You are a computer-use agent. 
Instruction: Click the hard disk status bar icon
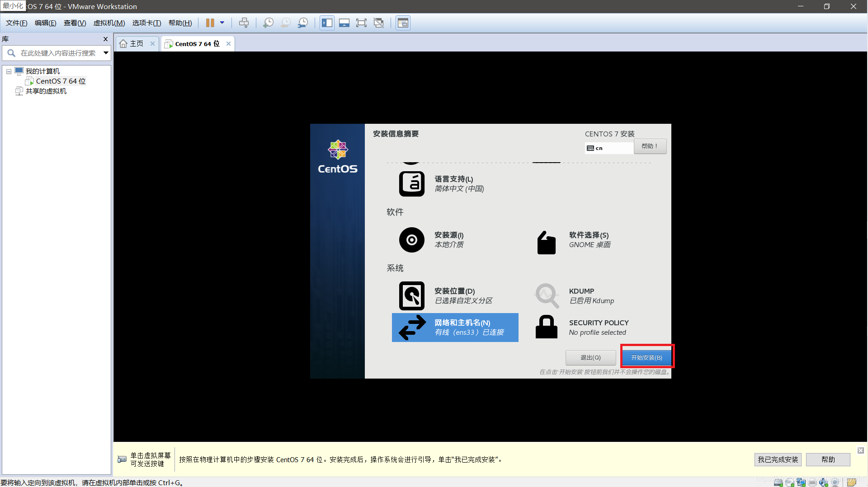(x=778, y=482)
